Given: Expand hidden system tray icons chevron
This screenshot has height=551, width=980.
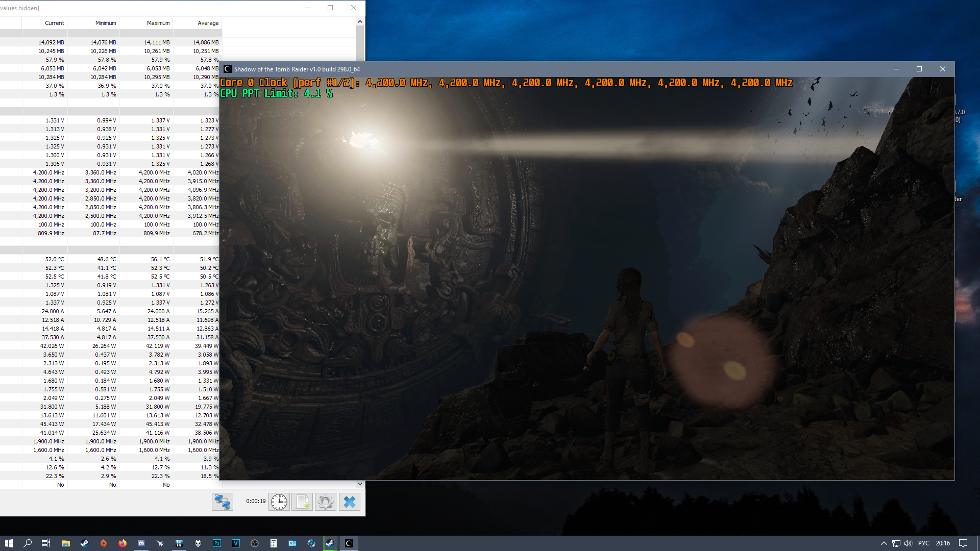Looking at the screenshot, I should [884, 543].
